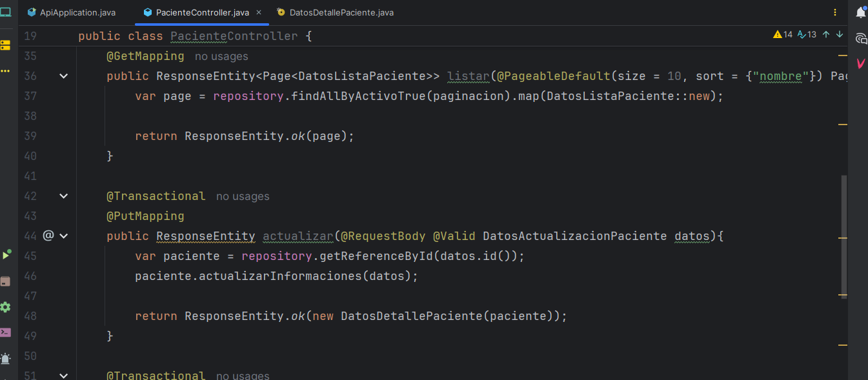Open the Terminal tool window icon

[5, 333]
